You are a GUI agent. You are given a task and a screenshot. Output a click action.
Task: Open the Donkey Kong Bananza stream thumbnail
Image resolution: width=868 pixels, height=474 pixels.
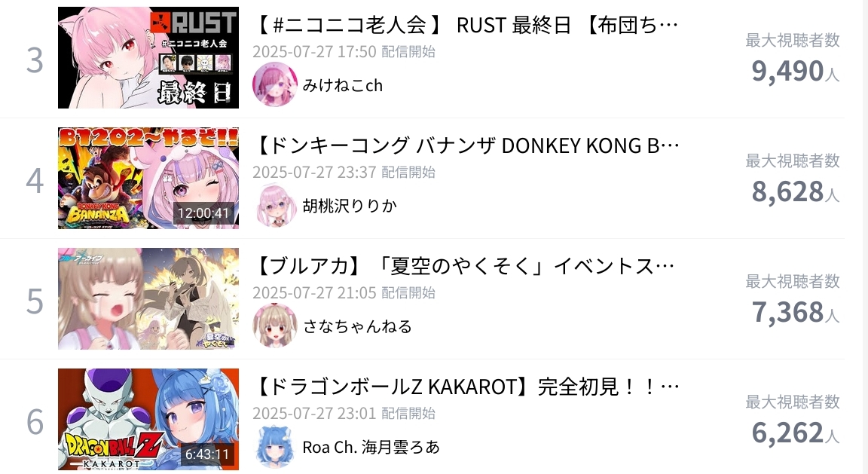148,179
